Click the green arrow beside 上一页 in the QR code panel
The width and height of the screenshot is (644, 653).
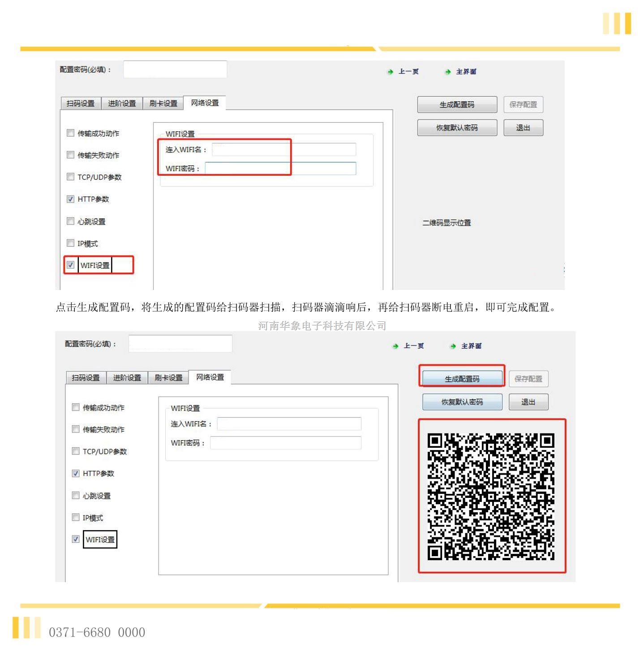[395, 346]
